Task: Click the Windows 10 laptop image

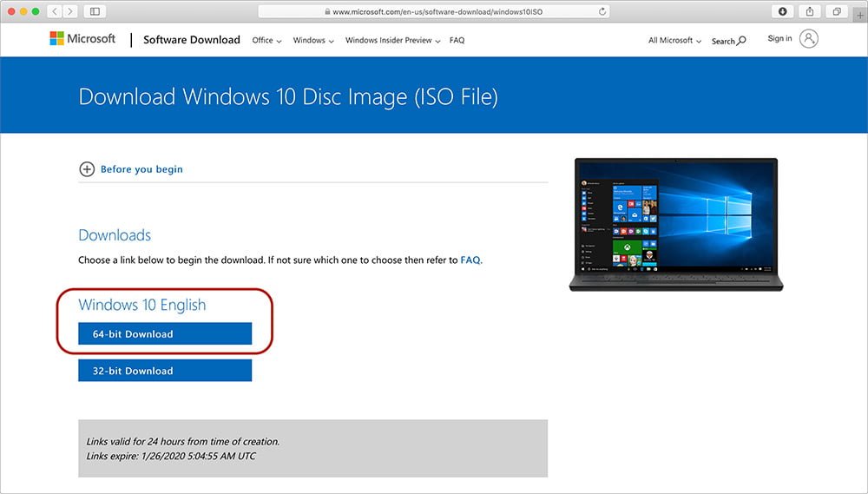Action: click(676, 224)
